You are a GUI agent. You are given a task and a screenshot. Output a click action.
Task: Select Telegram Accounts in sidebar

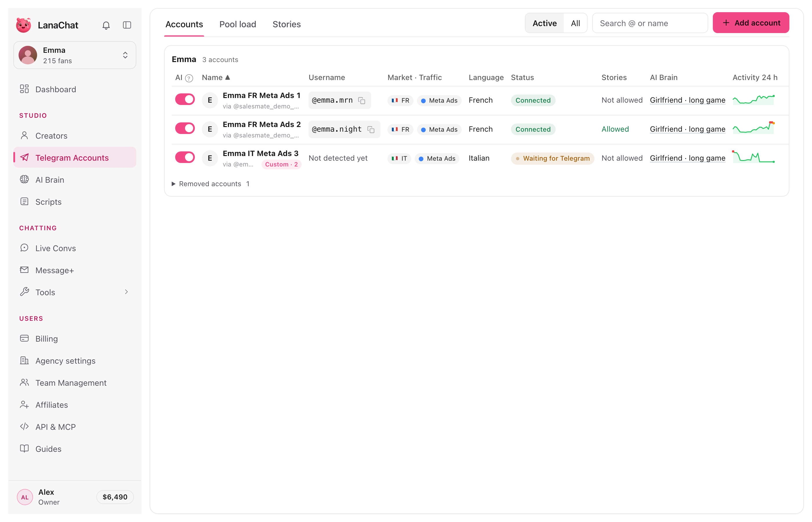click(x=75, y=158)
